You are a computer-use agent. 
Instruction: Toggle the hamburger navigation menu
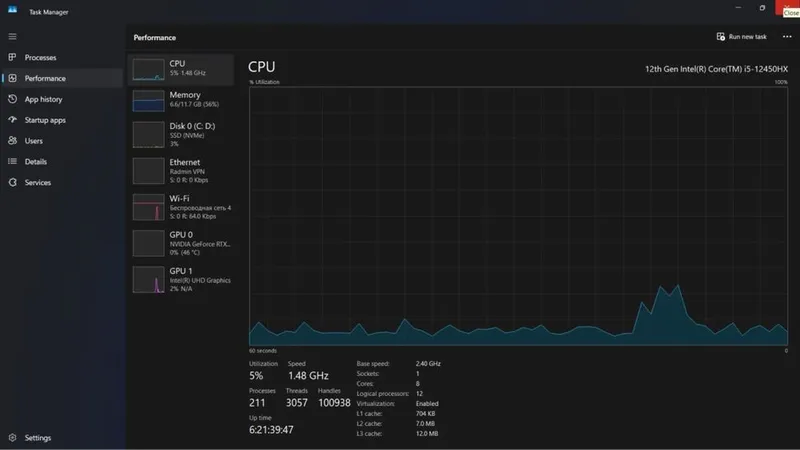click(12, 37)
